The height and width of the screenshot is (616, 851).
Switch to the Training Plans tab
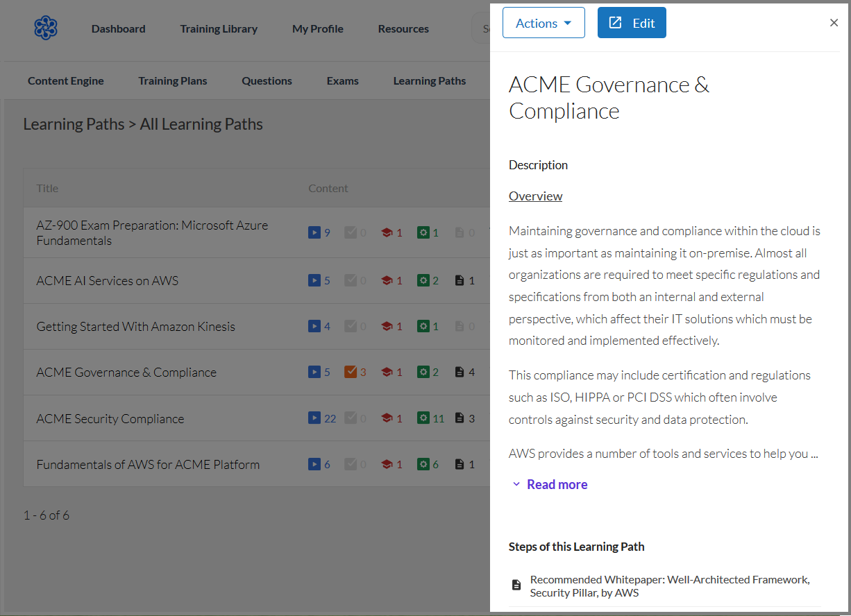pos(173,80)
